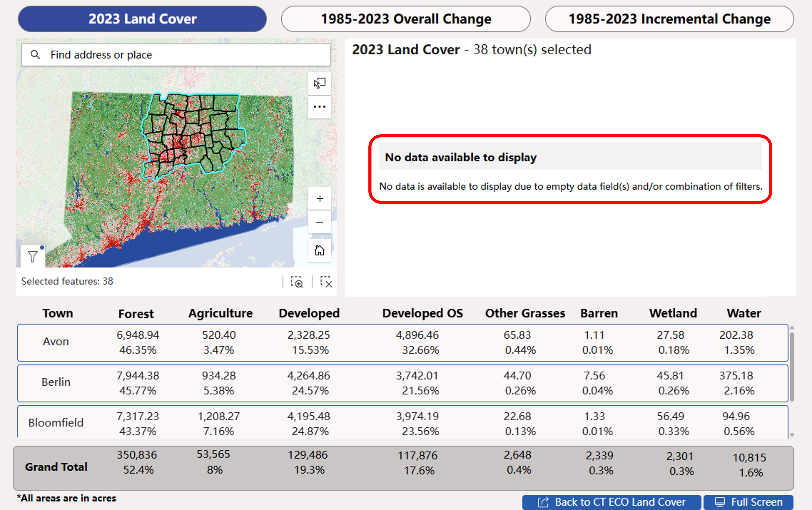Click the search magnifier icon

coord(35,55)
